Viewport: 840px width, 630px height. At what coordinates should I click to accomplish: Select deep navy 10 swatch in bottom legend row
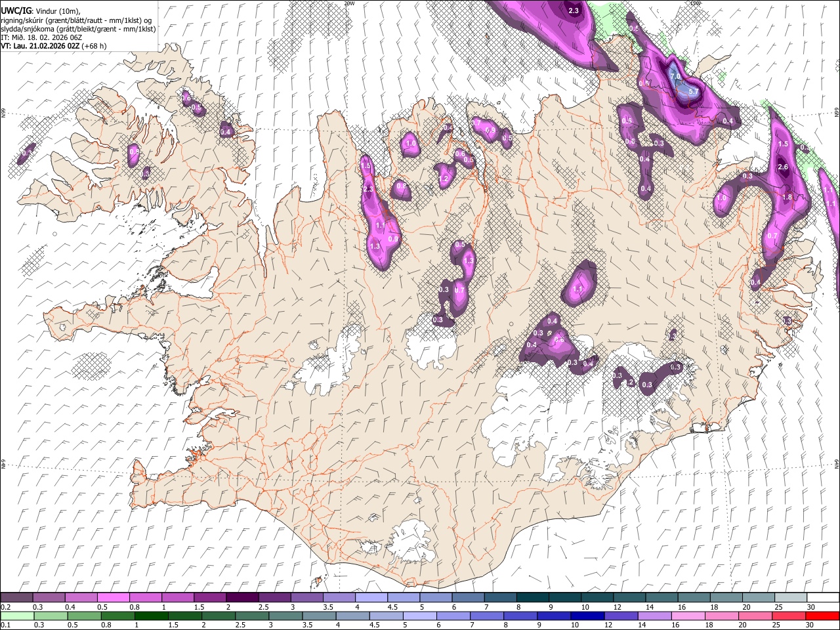587,616
